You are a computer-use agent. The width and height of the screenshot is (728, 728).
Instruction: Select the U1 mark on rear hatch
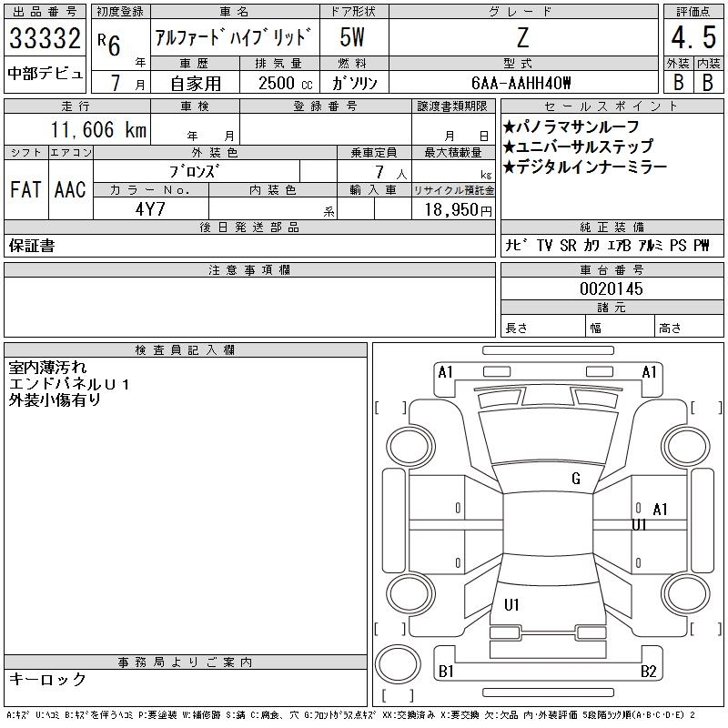pos(511,604)
